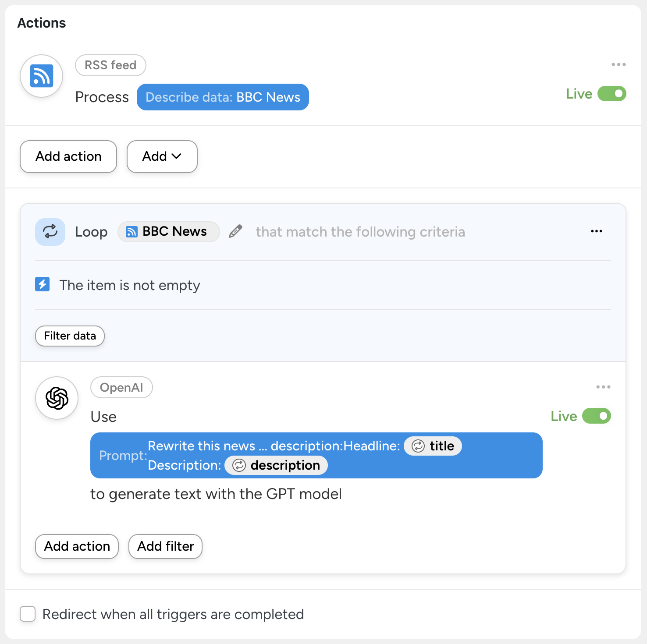Click the RSS feed app icon
This screenshot has width=647, height=644.
[42, 76]
